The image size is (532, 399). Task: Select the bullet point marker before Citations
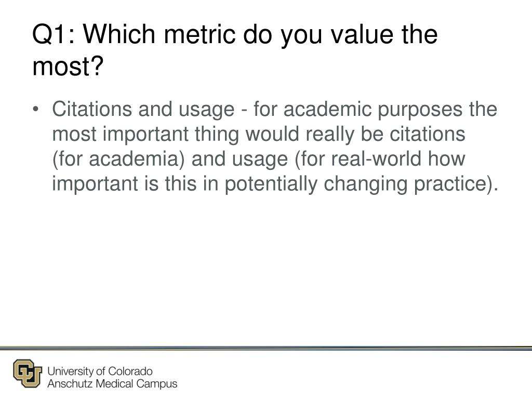(x=35, y=110)
